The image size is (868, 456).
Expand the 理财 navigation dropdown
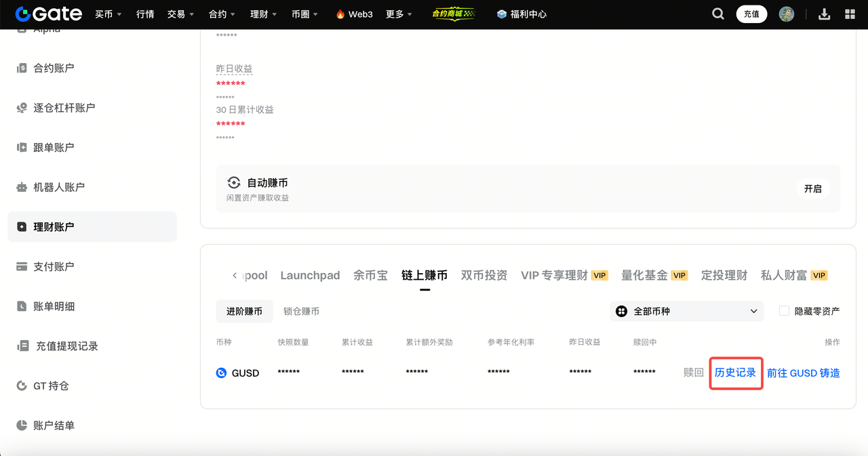[x=264, y=14]
